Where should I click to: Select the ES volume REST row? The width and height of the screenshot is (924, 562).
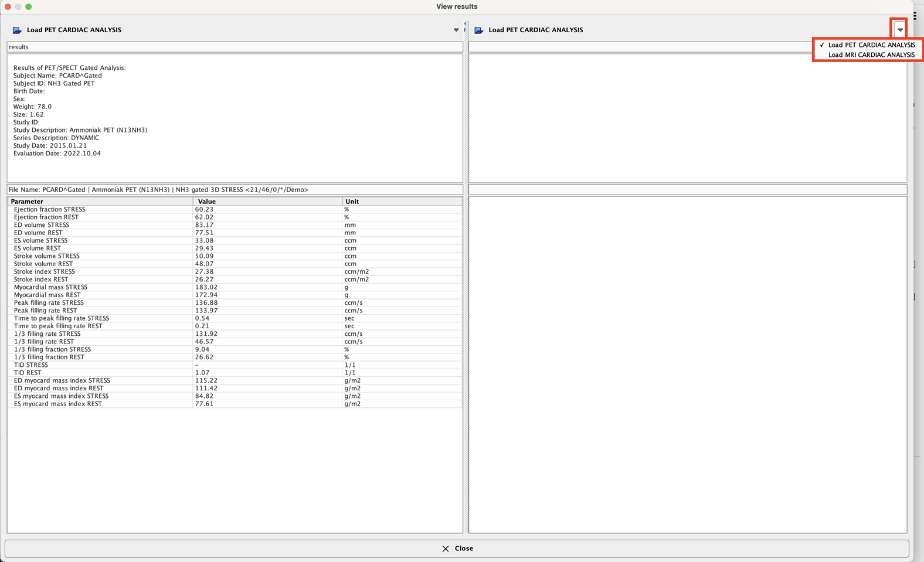(235, 248)
